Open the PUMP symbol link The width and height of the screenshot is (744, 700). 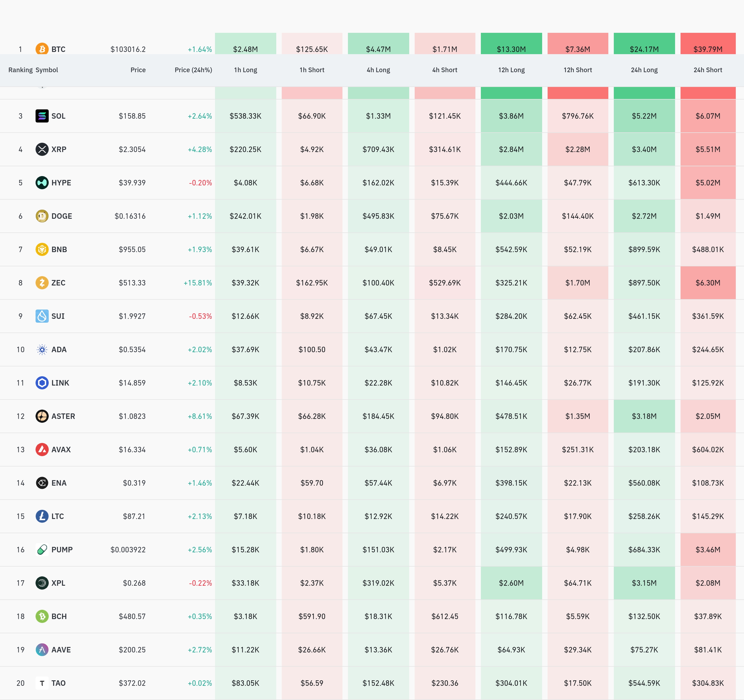62,550
